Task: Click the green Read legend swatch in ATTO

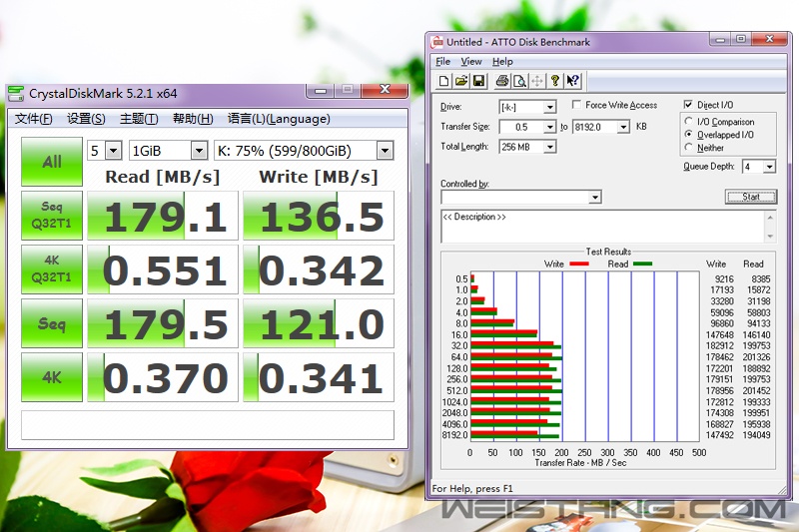Action: coord(642,264)
